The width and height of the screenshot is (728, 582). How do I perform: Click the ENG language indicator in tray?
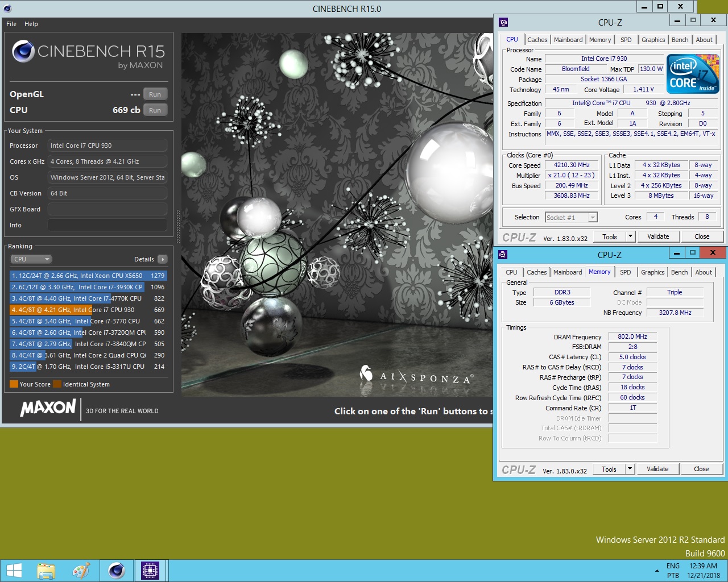[x=673, y=566]
